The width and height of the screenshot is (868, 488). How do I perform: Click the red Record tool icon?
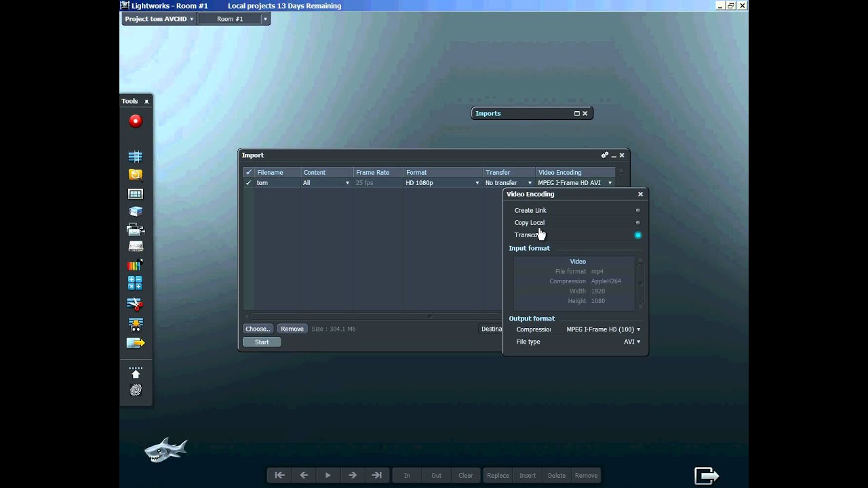coord(136,121)
